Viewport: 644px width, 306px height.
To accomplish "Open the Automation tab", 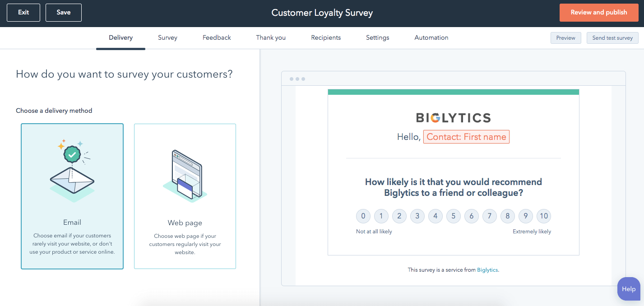I will coord(431,37).
